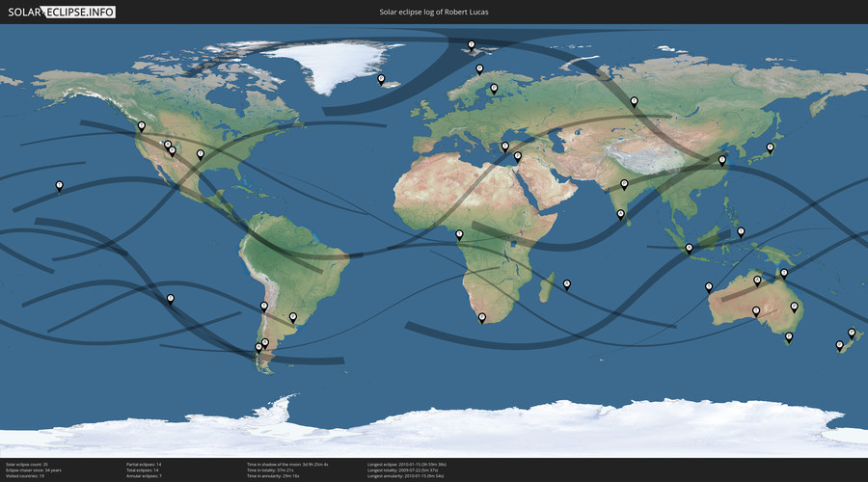The height and width of the screenshot is (482, 868).
Task: Click the map pin on Iceland
Action: pos(381,79)
